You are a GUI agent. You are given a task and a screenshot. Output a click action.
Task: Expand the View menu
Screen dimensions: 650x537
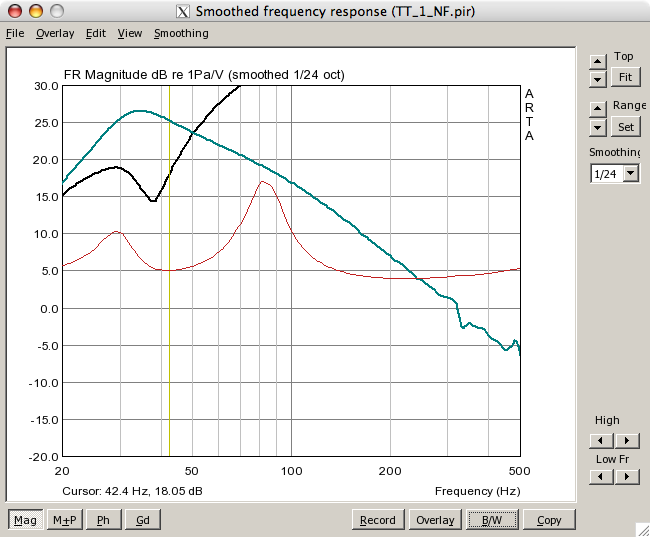coord(130,33)
